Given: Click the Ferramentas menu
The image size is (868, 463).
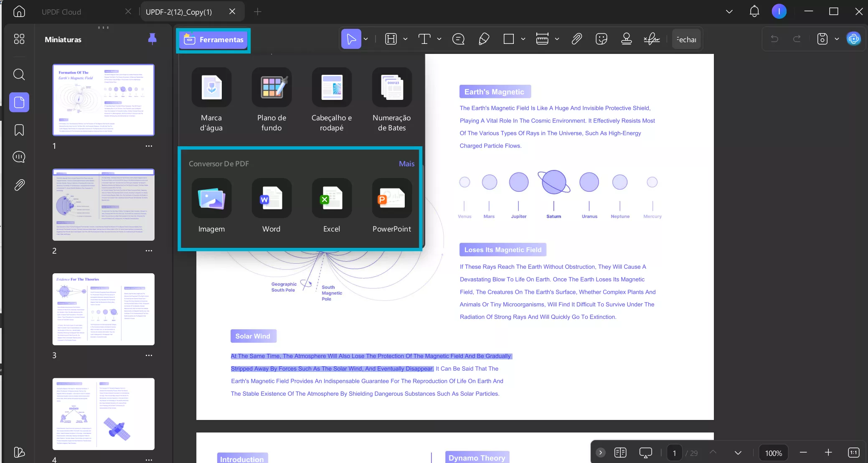Looking at the screenshot, I should pos(214,40).
